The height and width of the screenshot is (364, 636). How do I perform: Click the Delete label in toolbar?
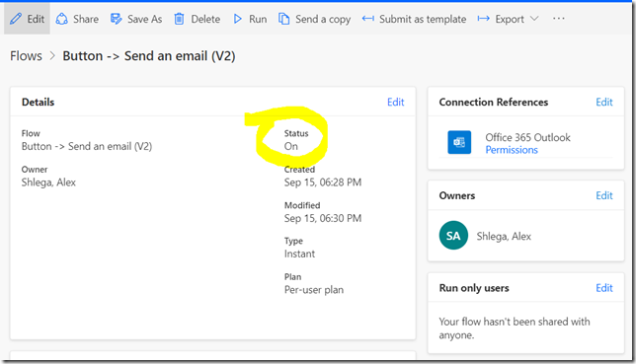(x=205, y=19)
